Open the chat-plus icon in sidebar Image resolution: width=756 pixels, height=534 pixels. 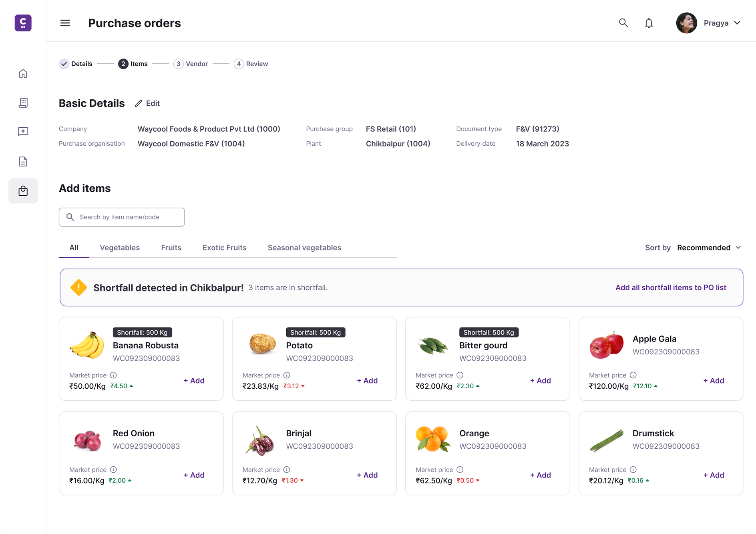coord(23,132)
